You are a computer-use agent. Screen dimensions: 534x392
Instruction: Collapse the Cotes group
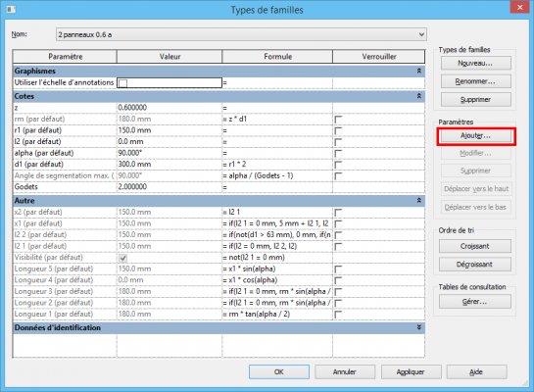[419, 96]
